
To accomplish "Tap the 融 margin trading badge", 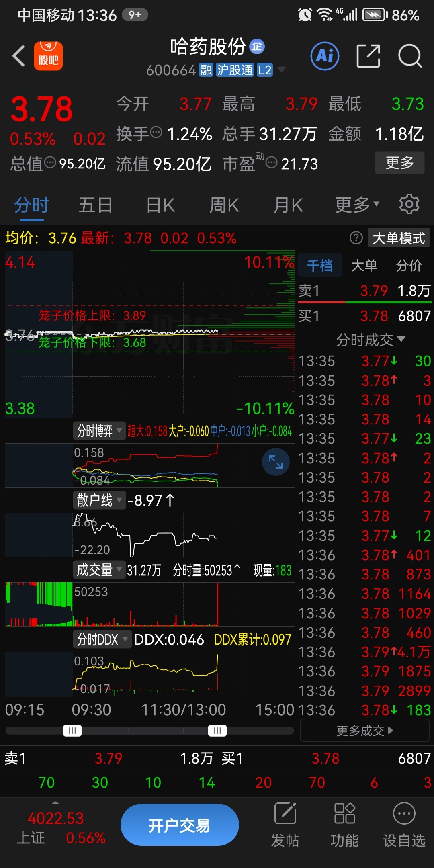I will point(206,70).
